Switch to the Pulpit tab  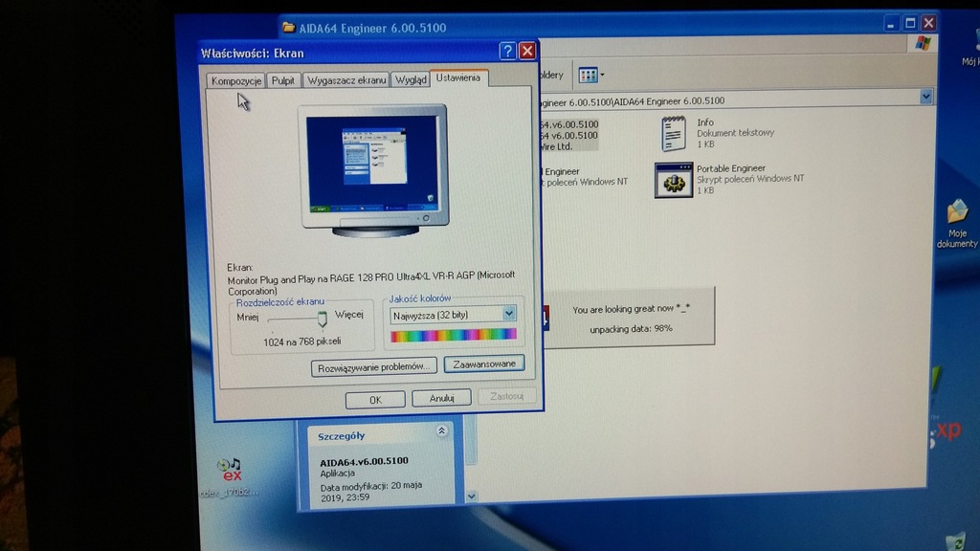[x=283, y=80]
